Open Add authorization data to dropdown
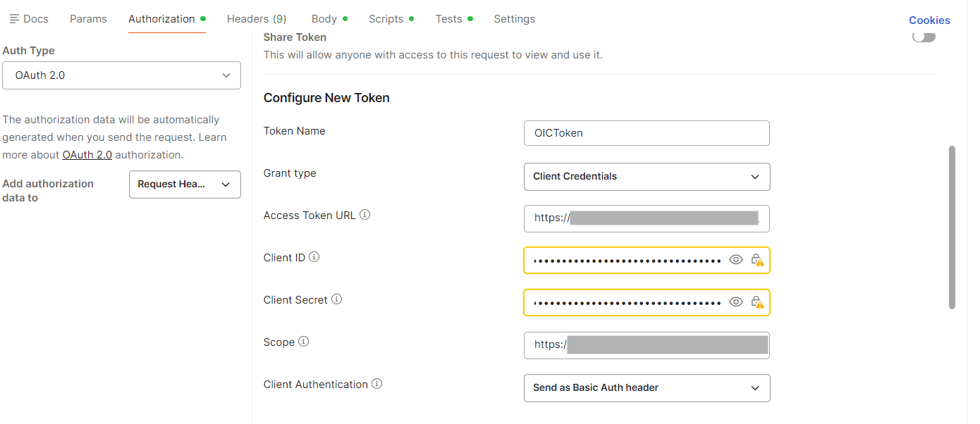This screenshot has width=980, height=424. click(x=185, y=185)
